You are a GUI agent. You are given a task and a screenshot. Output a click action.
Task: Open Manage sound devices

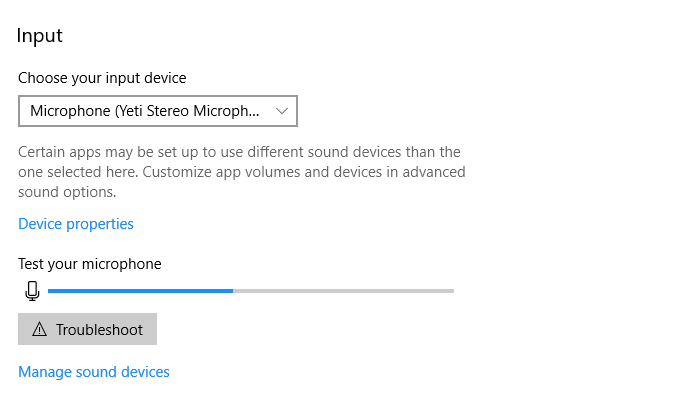(94, 372)
